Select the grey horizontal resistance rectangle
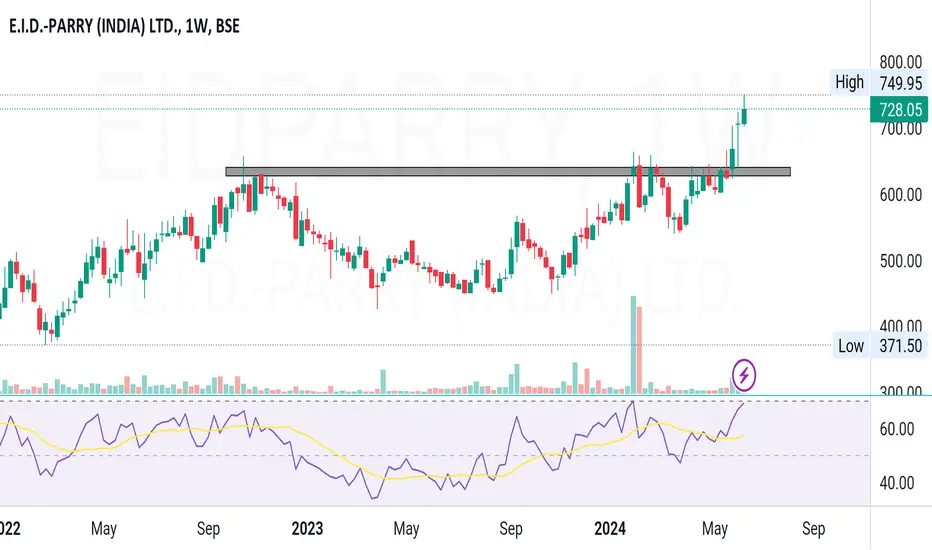 tap(508, 172)
